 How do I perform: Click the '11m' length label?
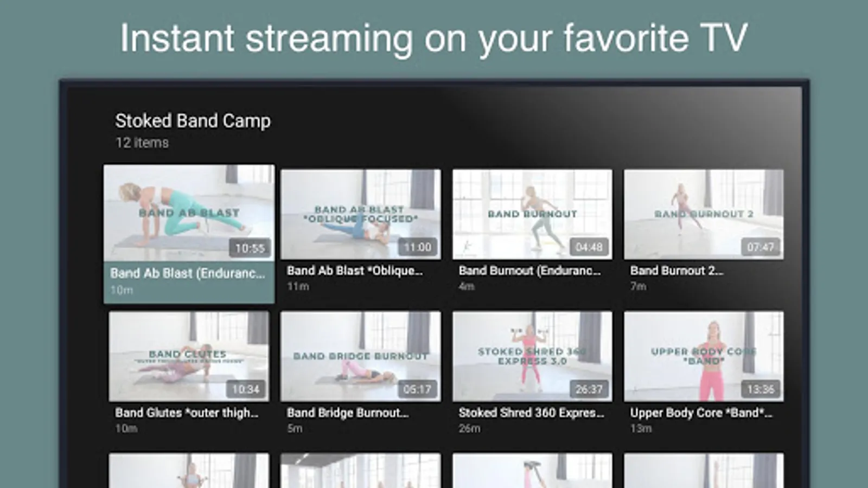pyautogui.click(x=298, y=286)
